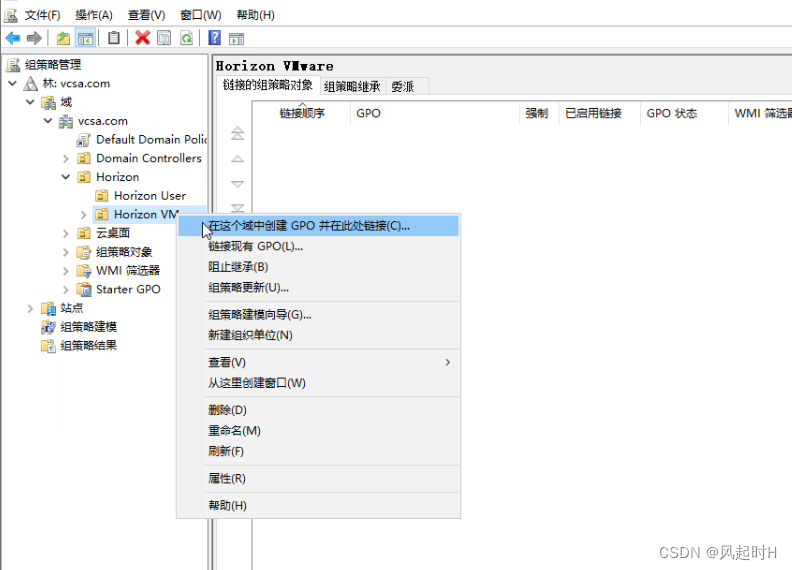Click the Move link down arrow
Screen dimensions: 792x570
click(x=237, y=184)
